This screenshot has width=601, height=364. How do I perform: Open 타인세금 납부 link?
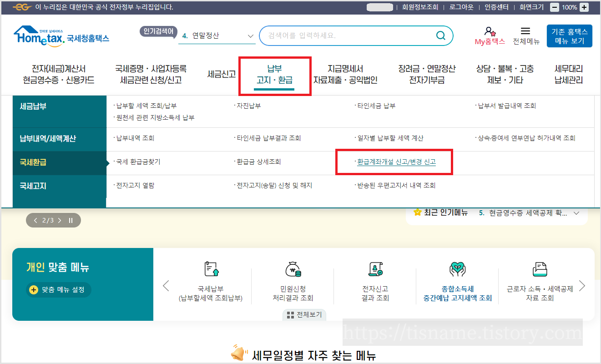pos(376,106)
